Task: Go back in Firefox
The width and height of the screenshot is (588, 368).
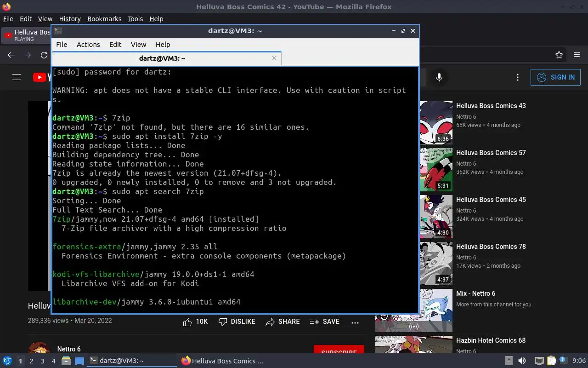Action: [11, 55]
